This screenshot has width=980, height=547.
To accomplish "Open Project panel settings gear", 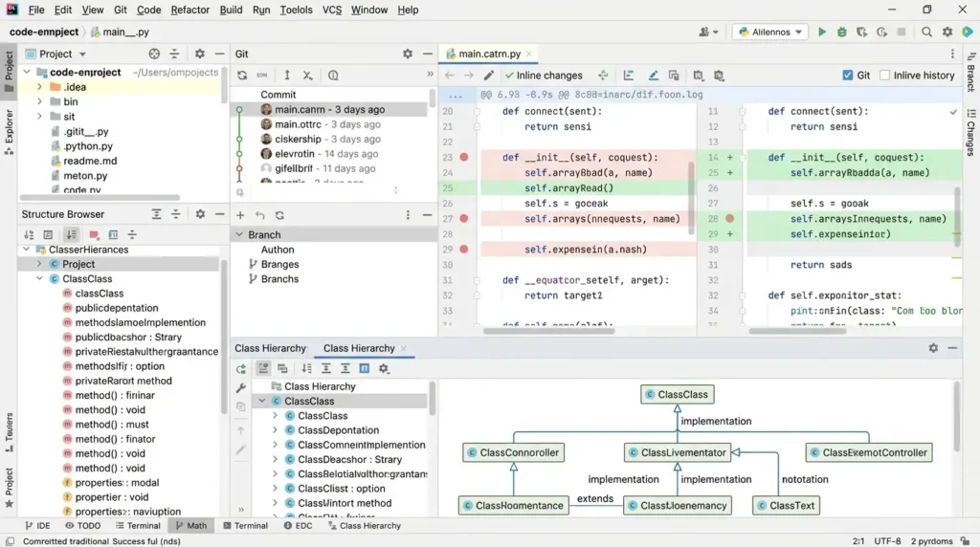I will (x=199, y=54).
